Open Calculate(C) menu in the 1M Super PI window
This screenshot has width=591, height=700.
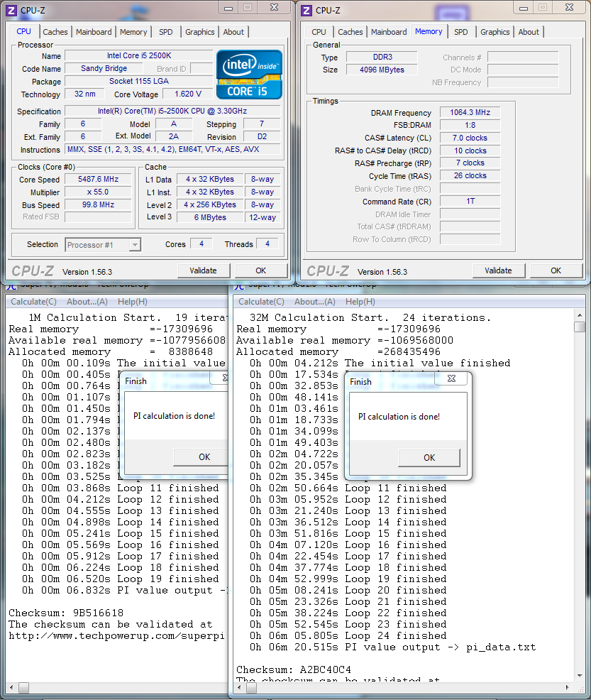(x=33, y=302)
